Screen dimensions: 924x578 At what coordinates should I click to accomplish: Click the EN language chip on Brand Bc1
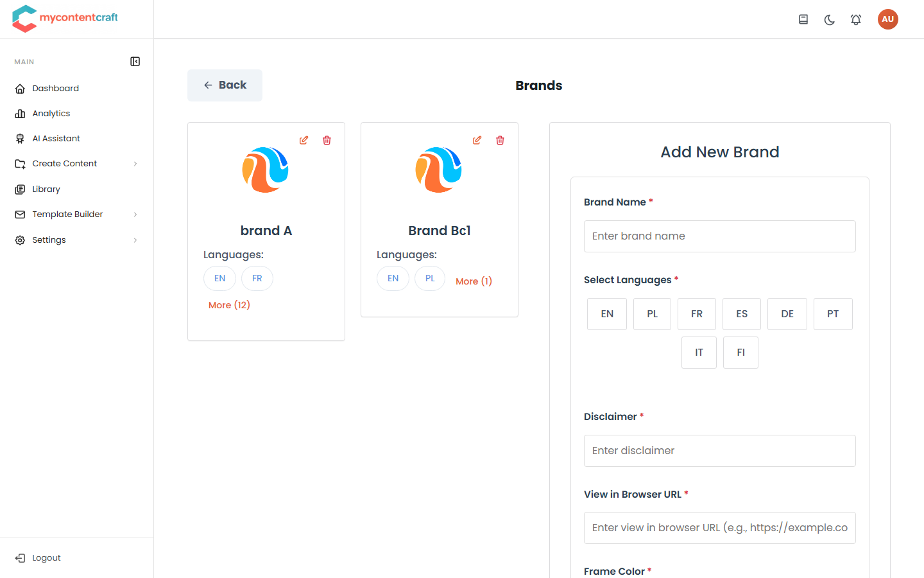click(x=393, y=279)
